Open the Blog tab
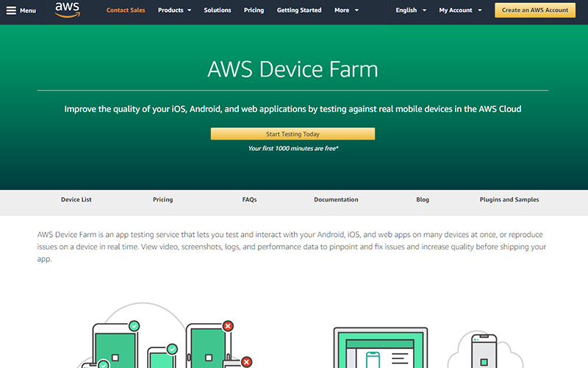 (423, 199)
